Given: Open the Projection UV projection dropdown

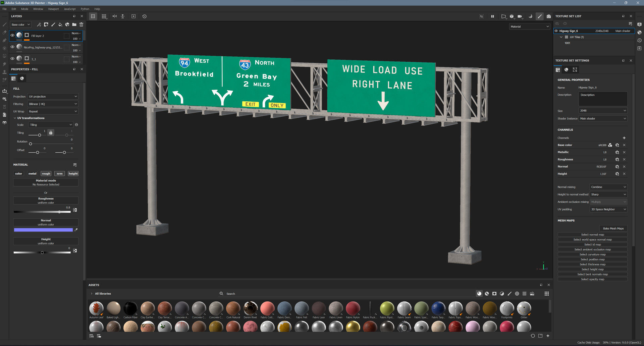Looking at the screenshot, I should pos(53,97).
